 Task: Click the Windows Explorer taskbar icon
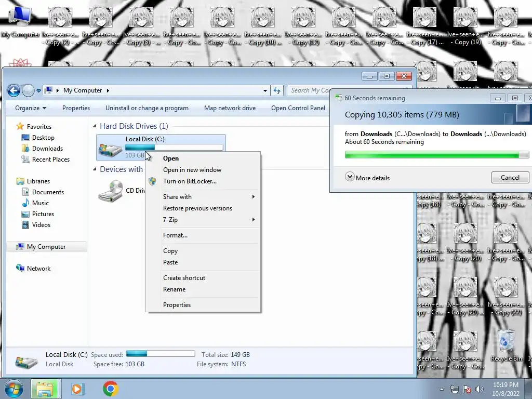pyautogui.click(x=45, y=389)
